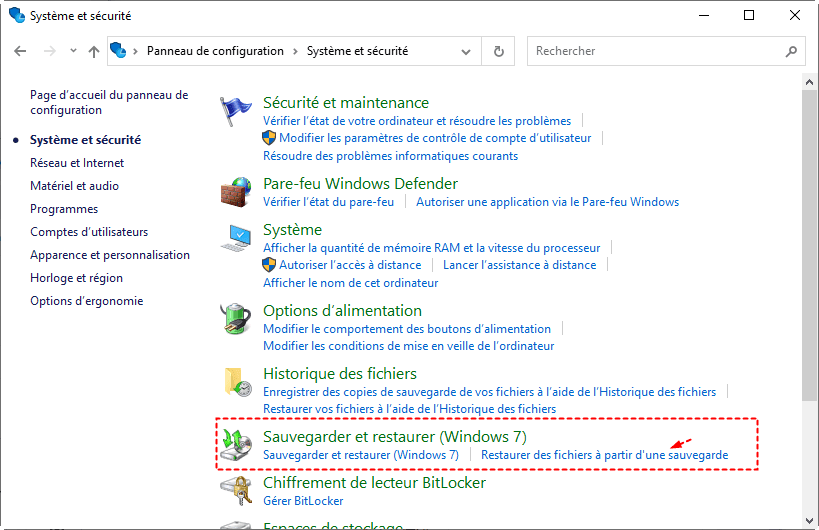Click the Système computer monitor icon
This screenshot has height=530, width=819.
click(236, 238)
